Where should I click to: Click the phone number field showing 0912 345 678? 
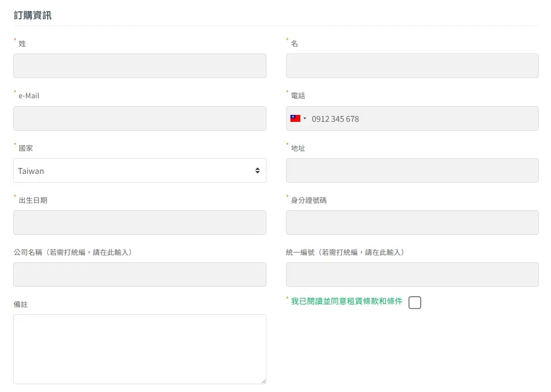412,118
